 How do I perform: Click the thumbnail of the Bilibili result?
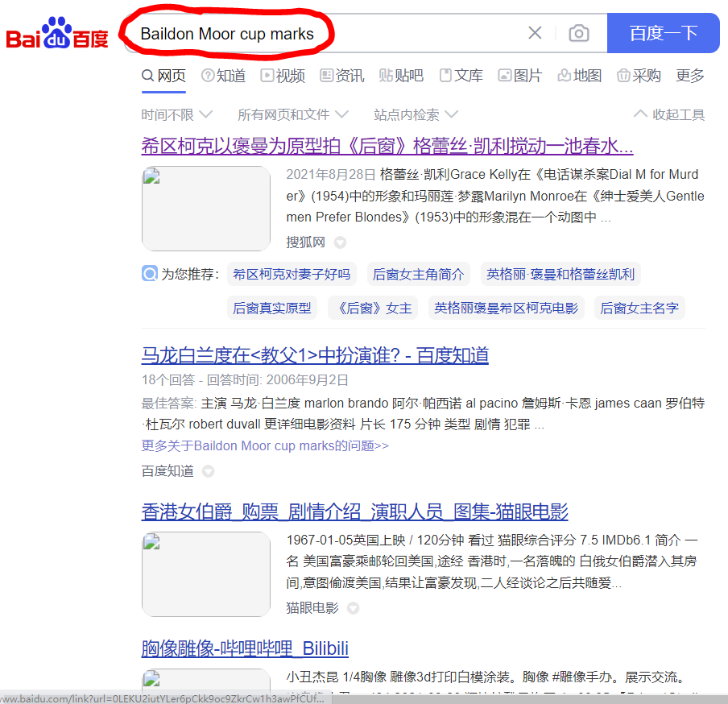(x=205, y=681)
